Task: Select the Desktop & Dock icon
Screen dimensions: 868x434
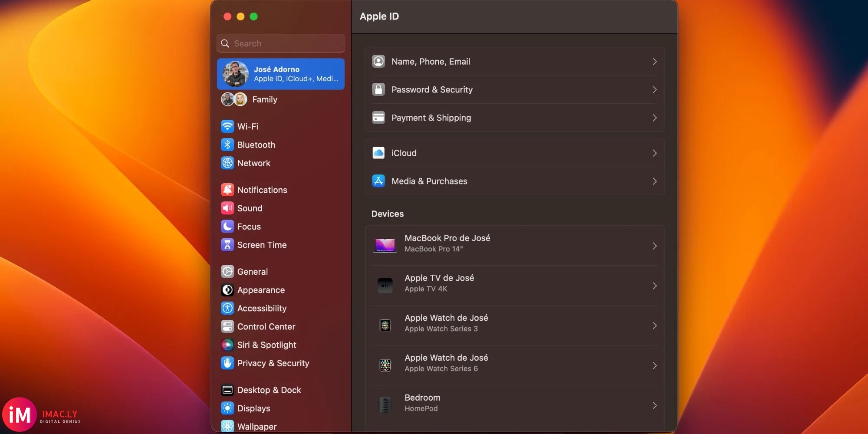Action: click(227, 390)
